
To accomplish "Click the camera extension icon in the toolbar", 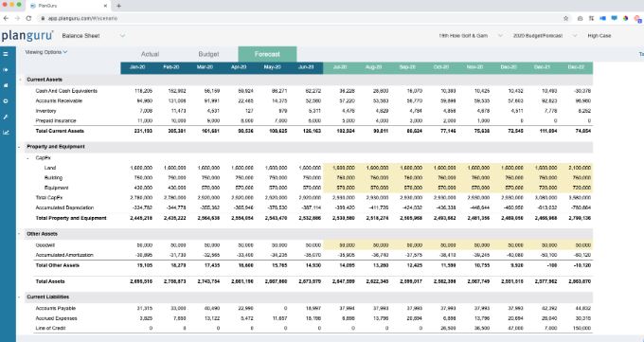I will (x=580, y=18).
